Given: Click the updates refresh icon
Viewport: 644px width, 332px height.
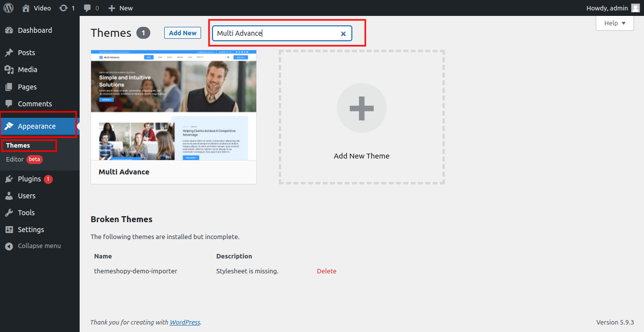Looking at the screenshot, I should [x=63, y=8].
